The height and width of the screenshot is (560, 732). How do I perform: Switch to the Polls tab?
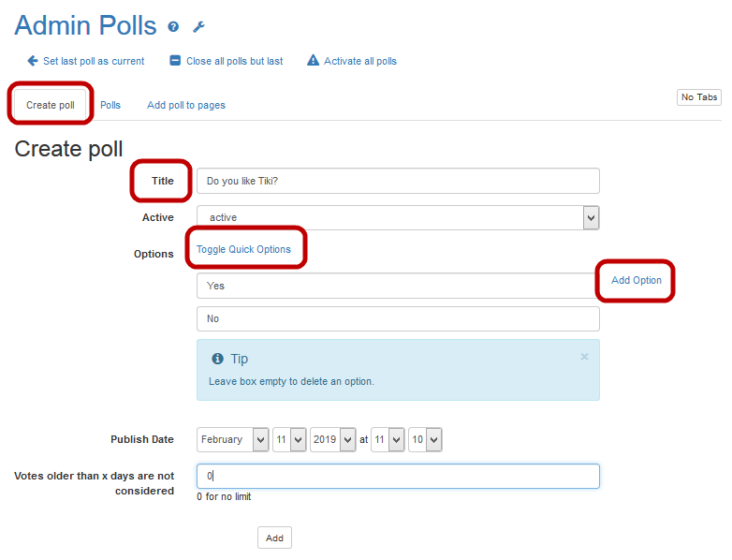coord(110,105)
